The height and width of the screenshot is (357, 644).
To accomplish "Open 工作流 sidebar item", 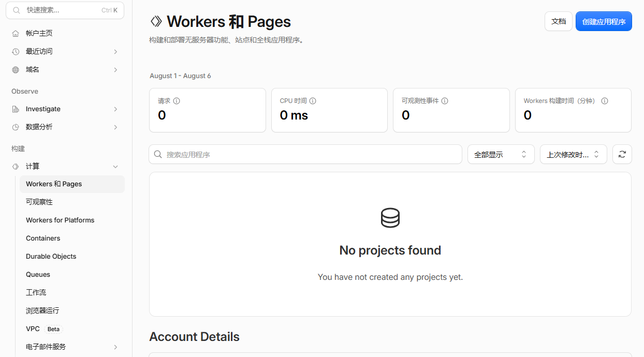I will click(72, 292).
